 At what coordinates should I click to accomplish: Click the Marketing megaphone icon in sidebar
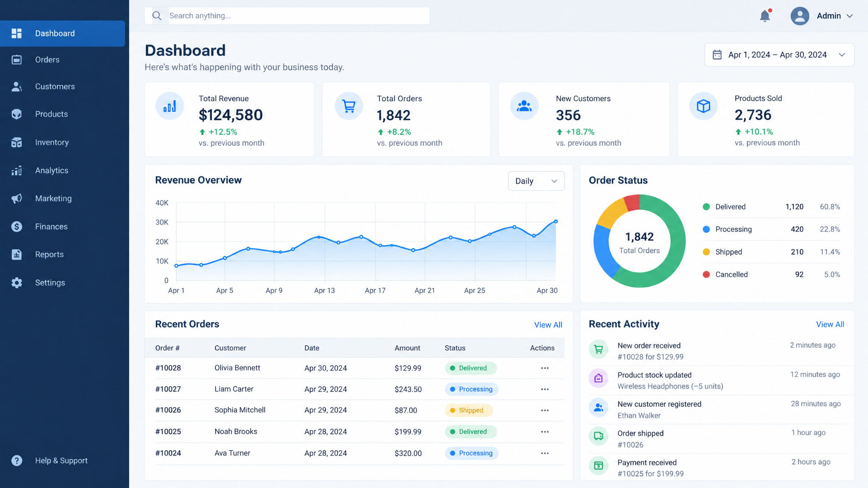(17, 198)
